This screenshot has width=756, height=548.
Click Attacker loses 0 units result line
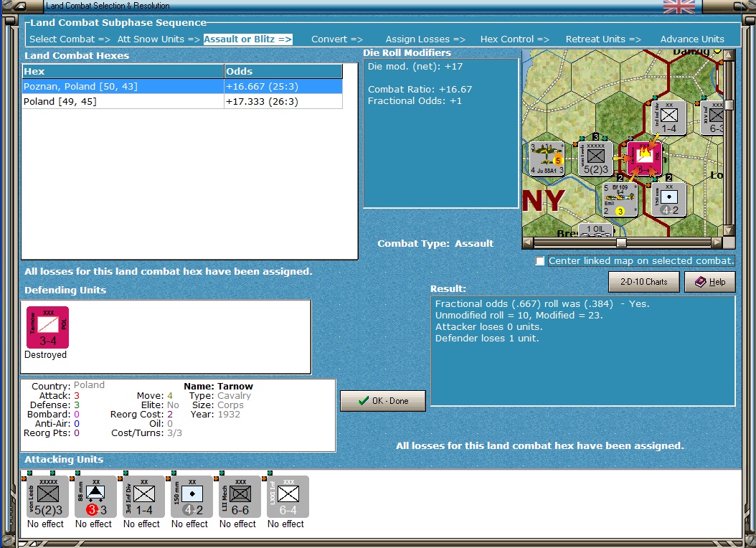coord(489,327)
